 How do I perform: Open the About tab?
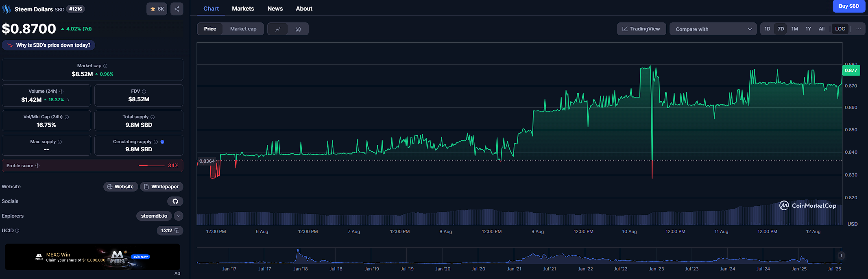pos(304,9)
